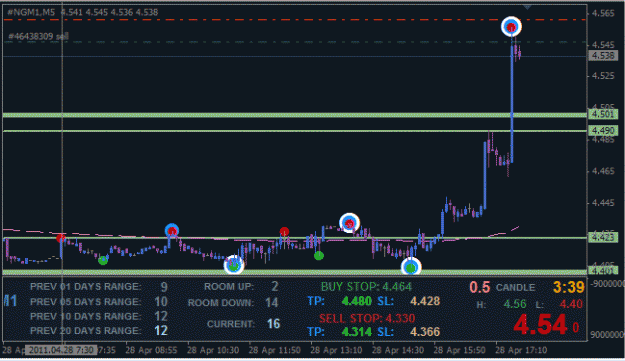625x361 pixels.
Task: Click the PREV 20 DAYS RANGE label
Action: [86, 331]
